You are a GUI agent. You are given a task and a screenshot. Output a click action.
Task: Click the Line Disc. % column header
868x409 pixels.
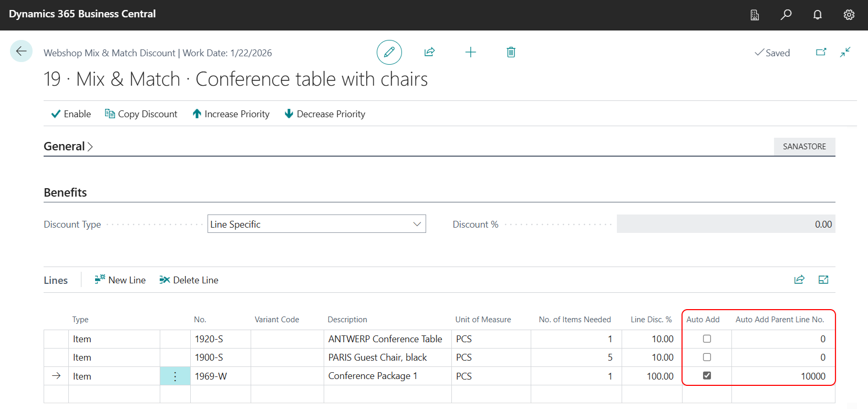(x=651, y=320)
